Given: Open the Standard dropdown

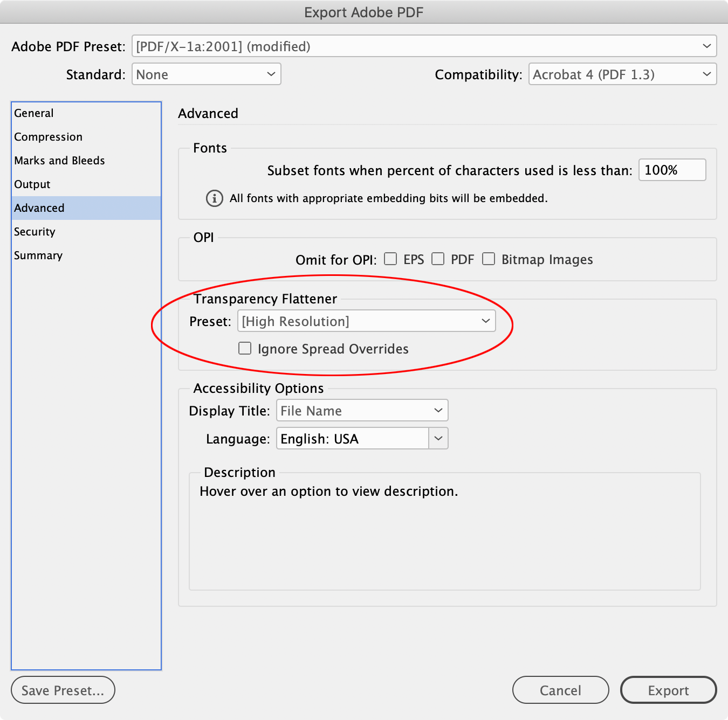Looking at the screenshot, I should 207,74.
